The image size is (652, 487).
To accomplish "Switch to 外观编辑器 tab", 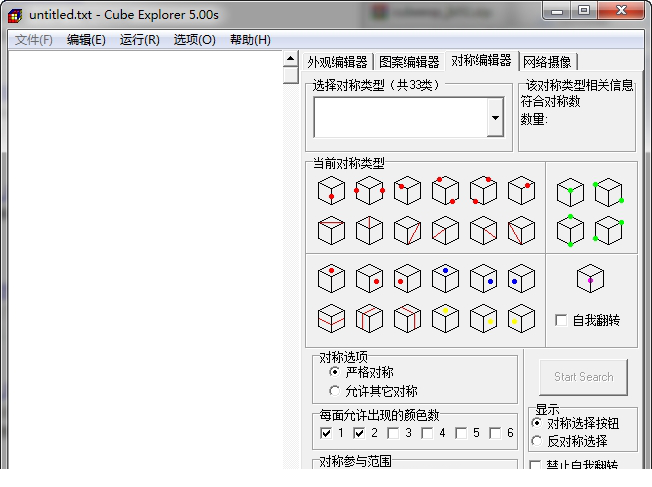I will [338, 62].
